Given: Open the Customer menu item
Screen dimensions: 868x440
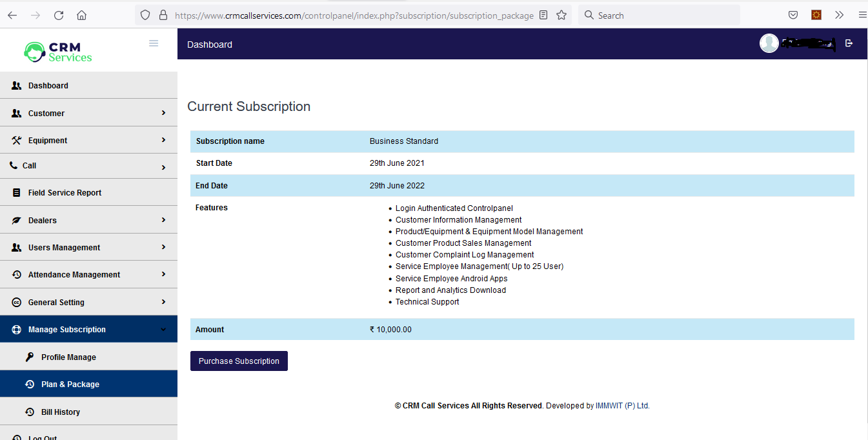Looking at the screenshot, I should point(88,113).
